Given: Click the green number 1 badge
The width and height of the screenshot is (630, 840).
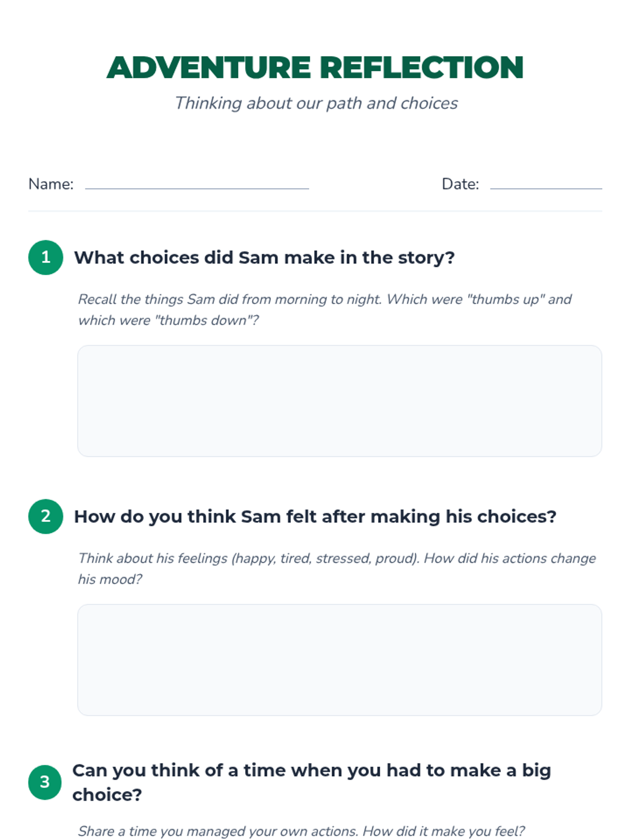Looking at the screenshot, I should coord(46,257).
